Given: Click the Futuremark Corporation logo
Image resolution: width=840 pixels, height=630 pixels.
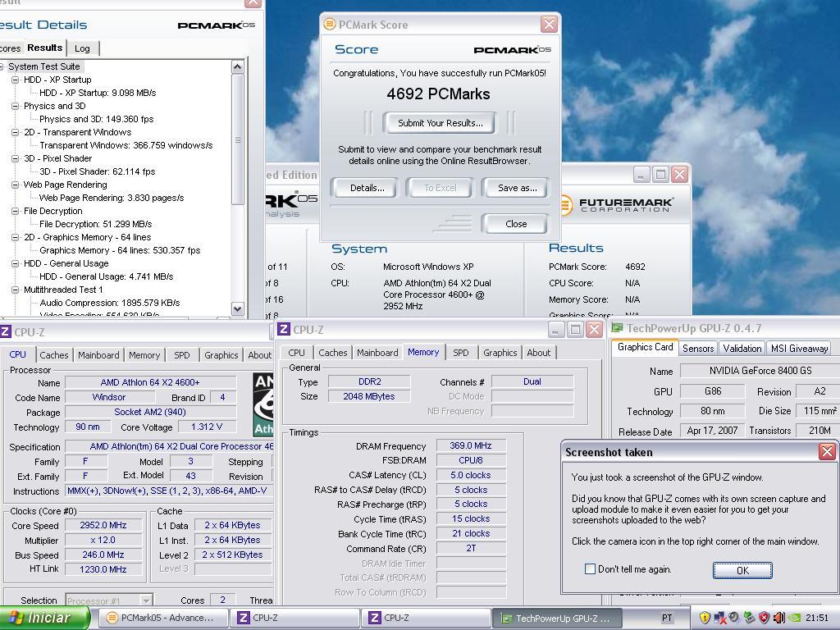Looking at the screenshot, I should [x=617, y=205].
